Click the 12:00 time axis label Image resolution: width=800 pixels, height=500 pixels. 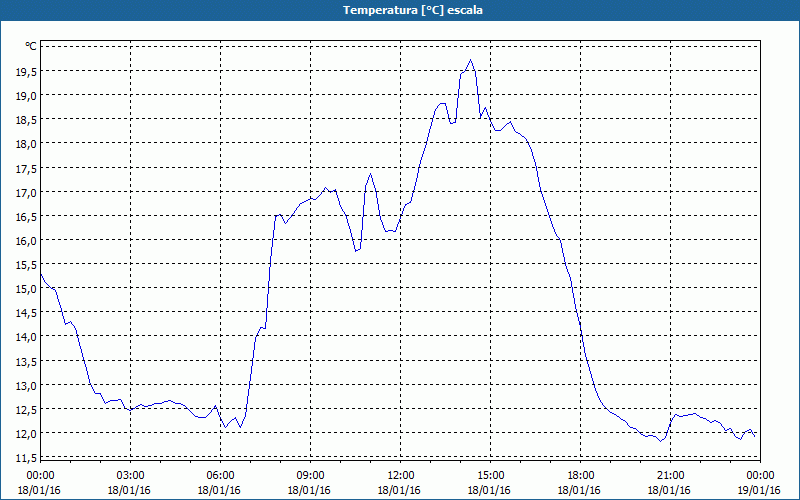coord(401,476)
